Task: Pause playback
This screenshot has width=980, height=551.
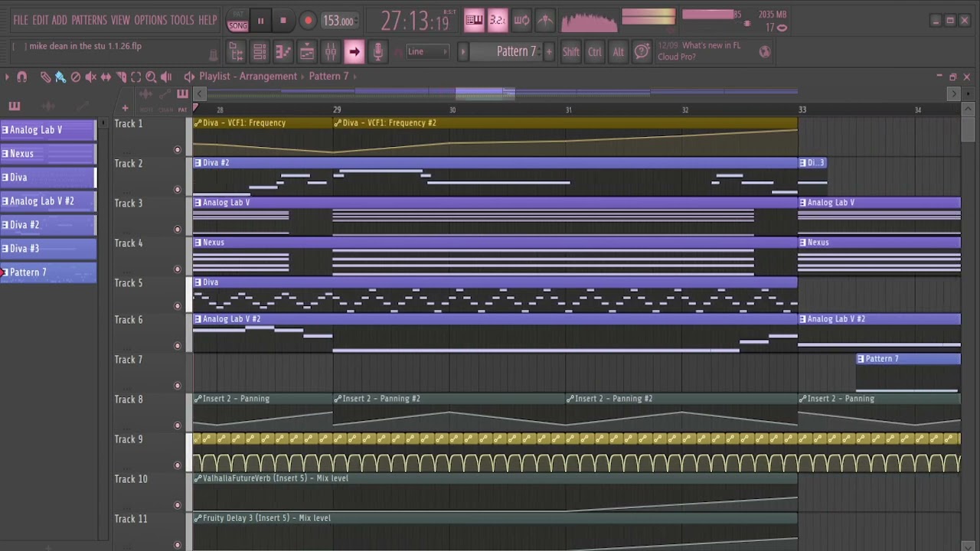Action: coord(260,21)
